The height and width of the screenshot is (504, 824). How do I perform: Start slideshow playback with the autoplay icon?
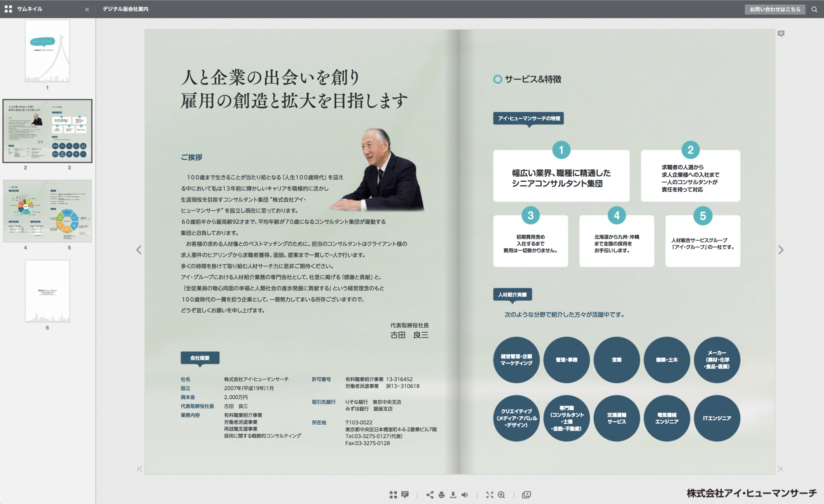coord(527,495)
